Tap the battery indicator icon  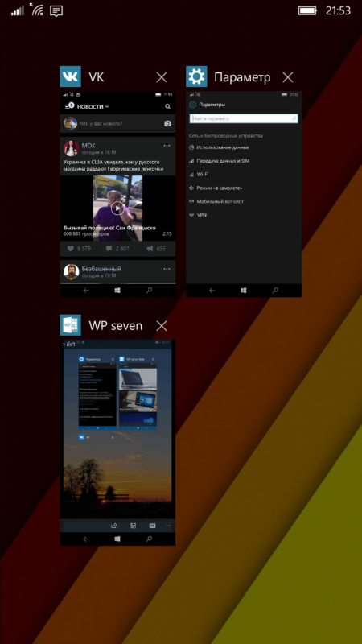pyautogui.click(x=307, y=10)
